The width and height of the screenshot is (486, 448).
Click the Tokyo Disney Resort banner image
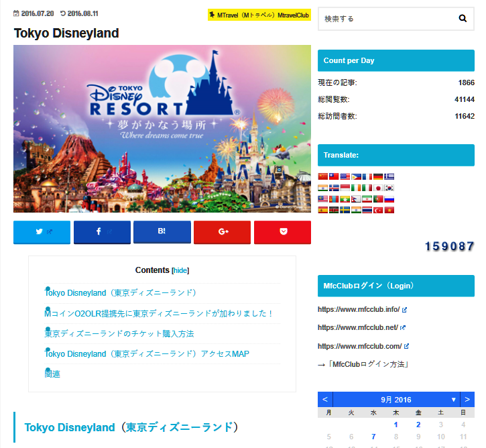tap(162, 129)
